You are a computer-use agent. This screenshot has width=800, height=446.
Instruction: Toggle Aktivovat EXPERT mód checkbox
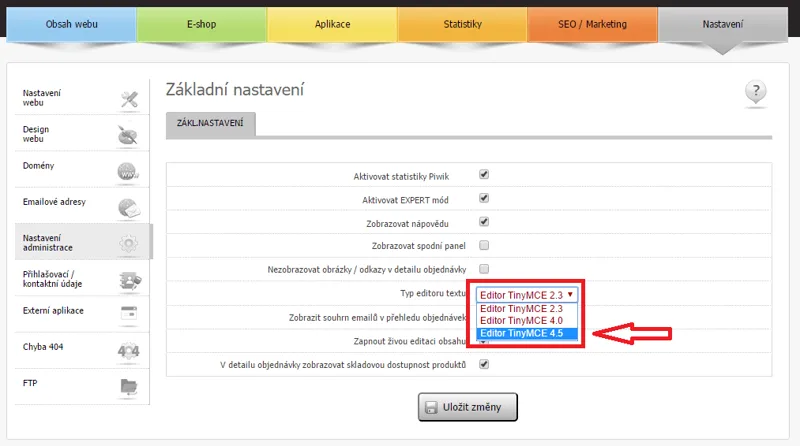click(484, 198)
